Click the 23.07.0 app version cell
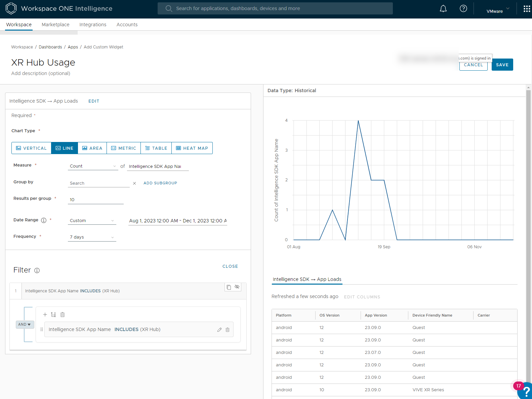The height and width of the screenshot is (399, 532). coord(373,353)
